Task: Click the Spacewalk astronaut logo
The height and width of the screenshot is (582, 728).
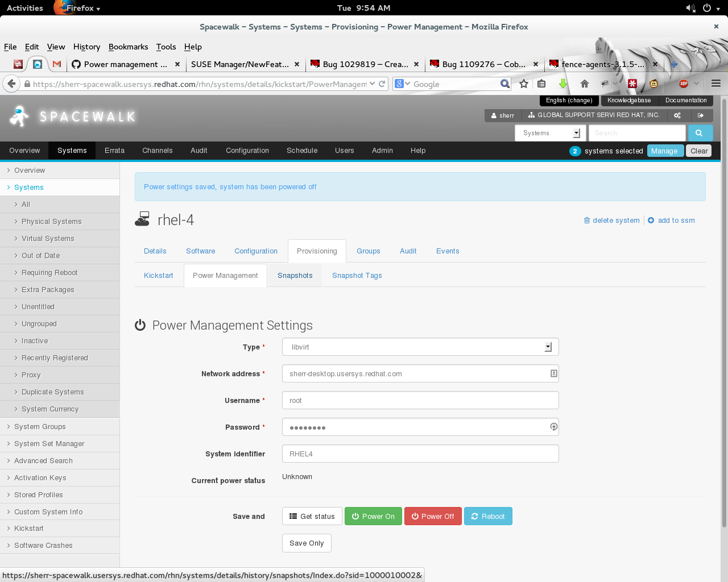Action: click(19, 116)
